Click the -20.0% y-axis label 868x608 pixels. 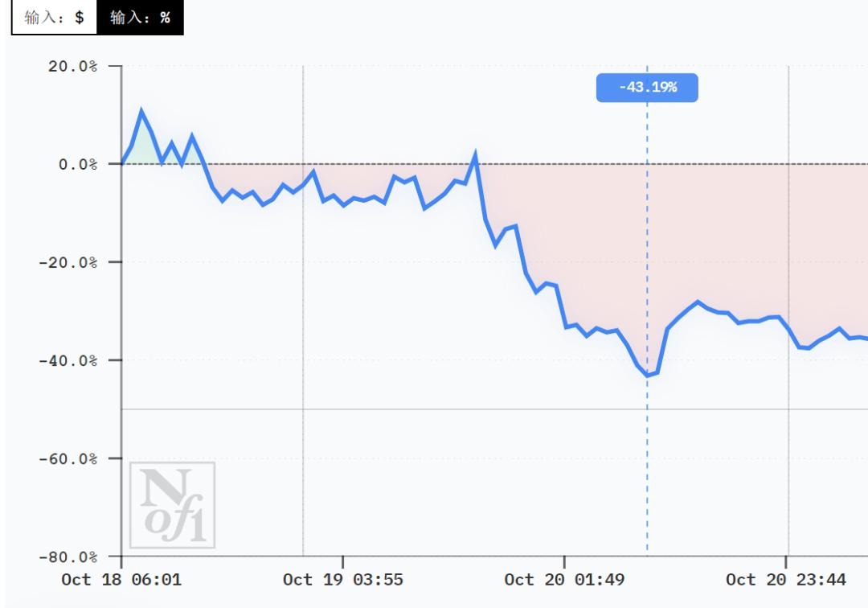(68, 262)
